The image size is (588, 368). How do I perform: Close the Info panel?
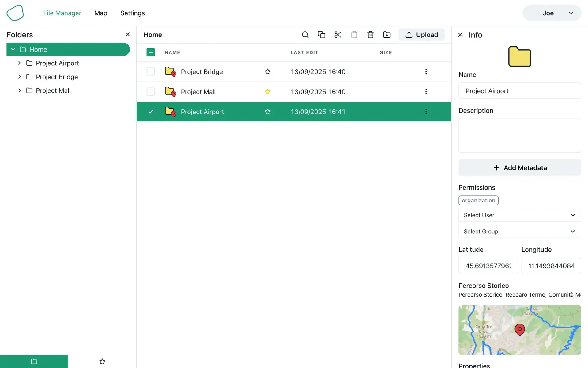(460, 35)
